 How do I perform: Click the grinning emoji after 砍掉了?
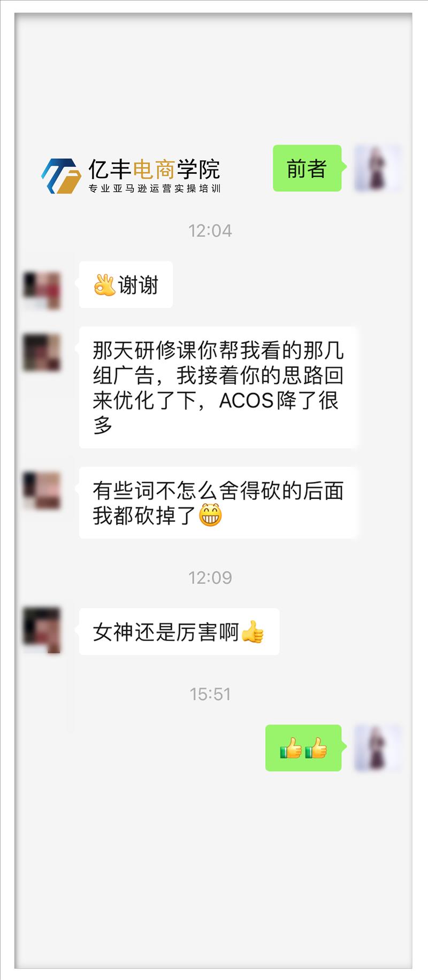(x=210, y=515)
